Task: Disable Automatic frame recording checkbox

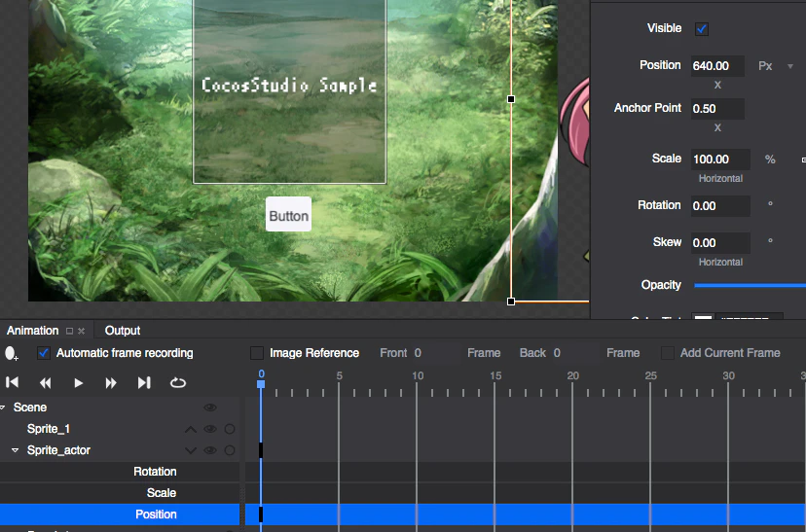Action: click(x=44, y=353)
